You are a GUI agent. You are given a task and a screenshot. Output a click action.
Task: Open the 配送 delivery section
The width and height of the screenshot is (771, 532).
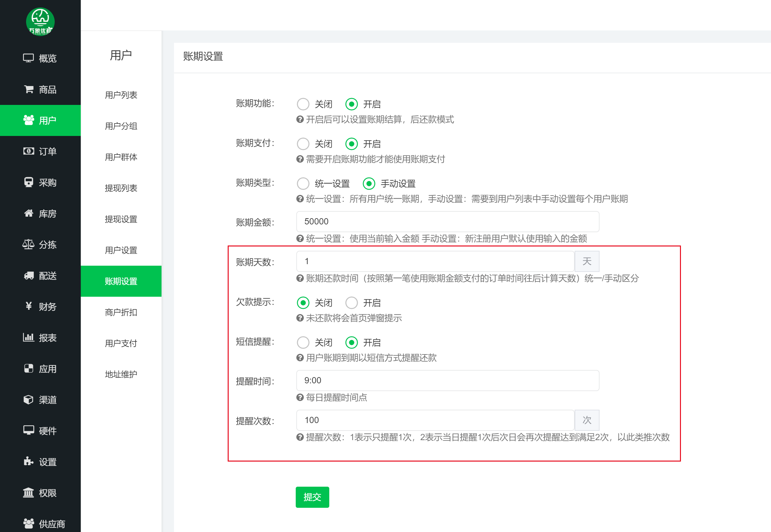tap(40, 276)
